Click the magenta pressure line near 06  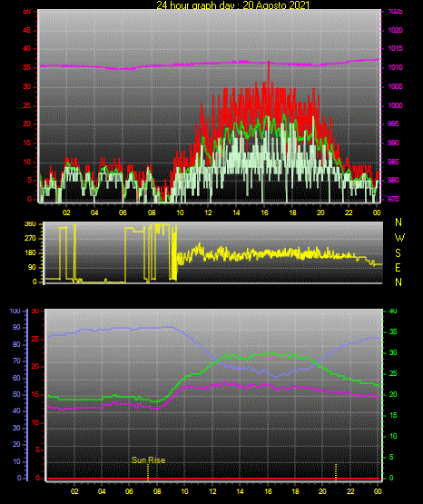pyautogui.click(x=123, y=68)
